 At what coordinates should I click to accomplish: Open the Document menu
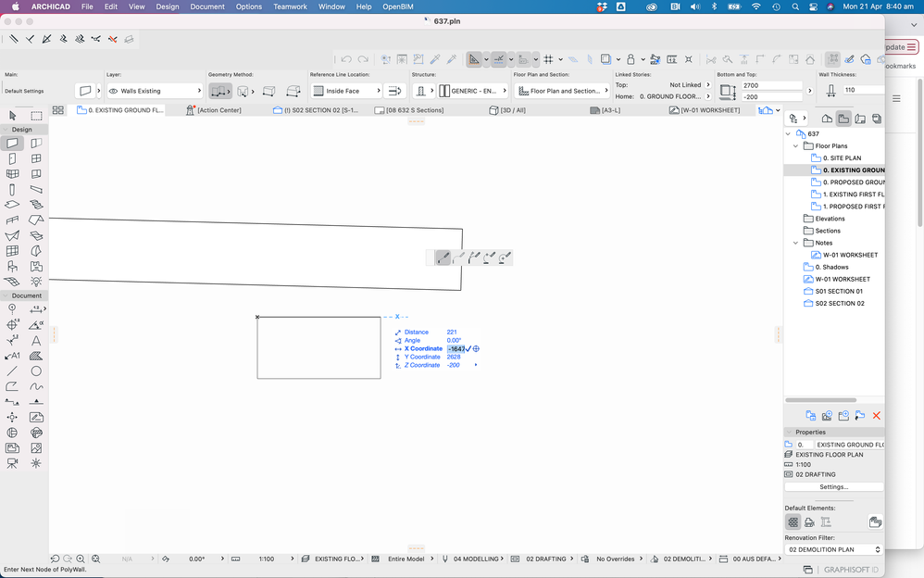point(207,6)
